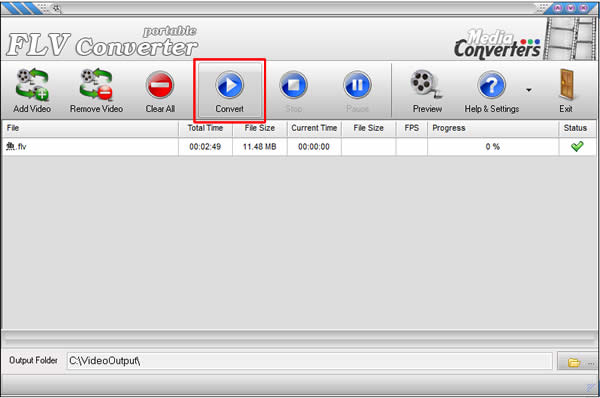Sort by the File column header
The height and width of the screenshot is (398, 600).
click(x=90, y=128)
